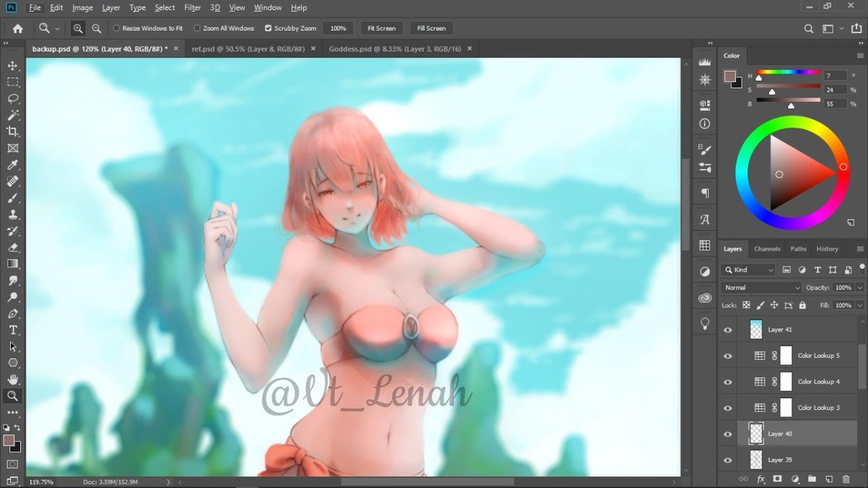This screenshot has width=868, height=488.
Task: Choose the Zoom Out mode icon
Action: (x=96, y=28)
